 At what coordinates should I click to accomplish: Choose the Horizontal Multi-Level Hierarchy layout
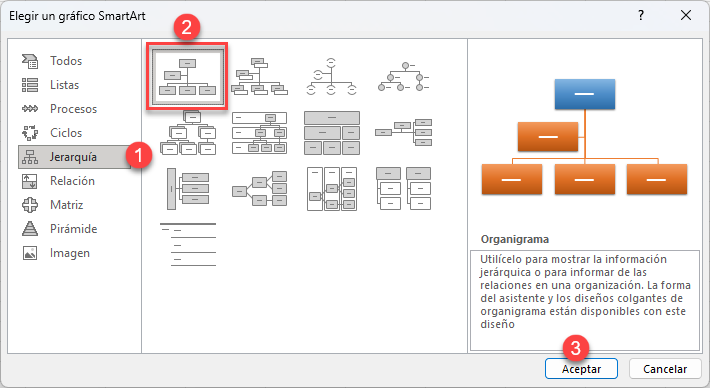click(188, 189)
